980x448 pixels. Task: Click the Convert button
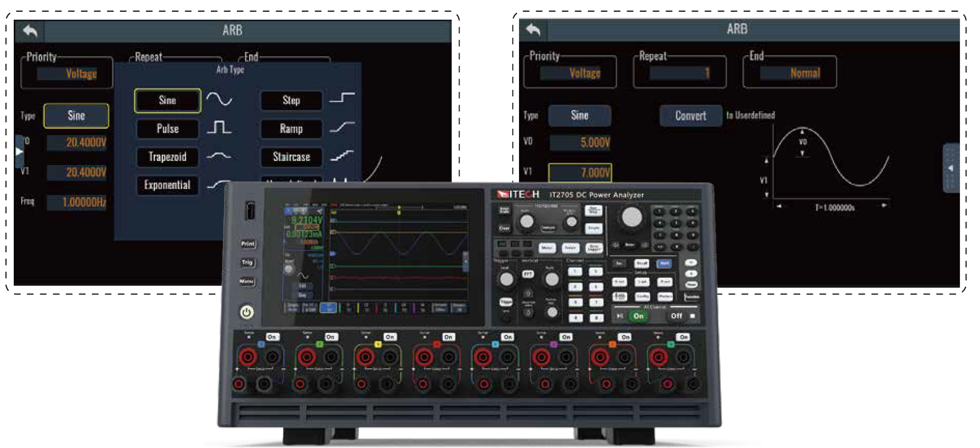pyautogui.click(x=691, y=116)
